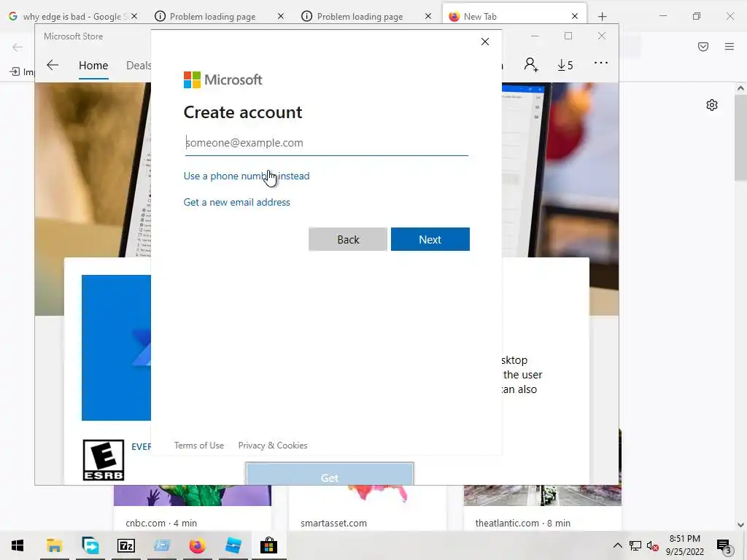The width and height of the screenshot is (747, 560).
Task: Click Firefox back navigation arrow
Action: tap(18, 47)
